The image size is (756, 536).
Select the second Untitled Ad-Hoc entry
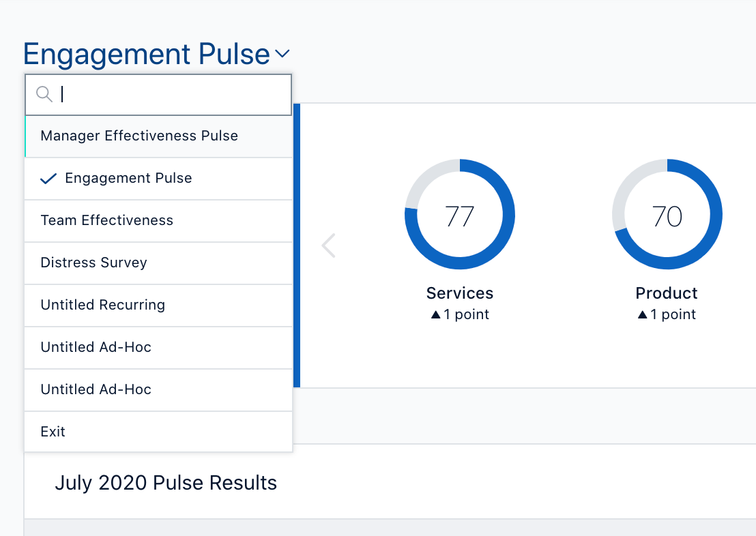(158, 390)
